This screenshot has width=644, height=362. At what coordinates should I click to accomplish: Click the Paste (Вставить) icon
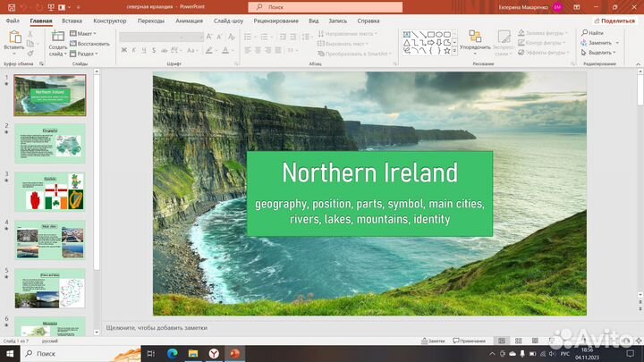tap(13, 38)
